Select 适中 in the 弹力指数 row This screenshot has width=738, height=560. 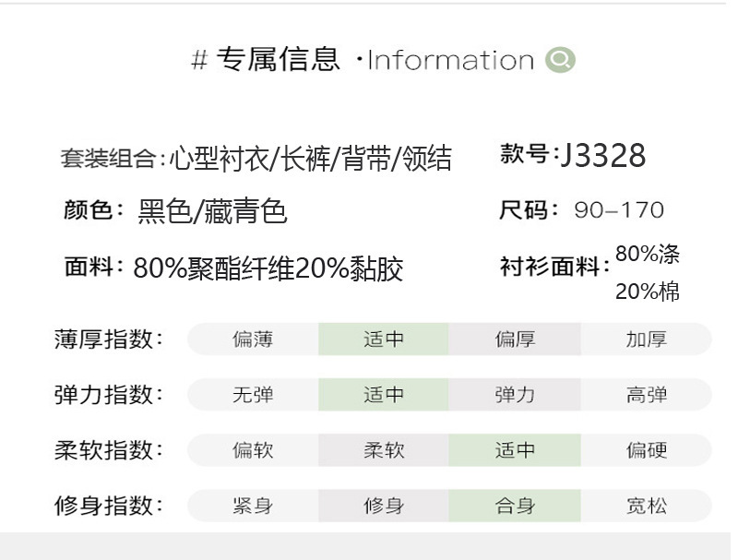point(384,395)
